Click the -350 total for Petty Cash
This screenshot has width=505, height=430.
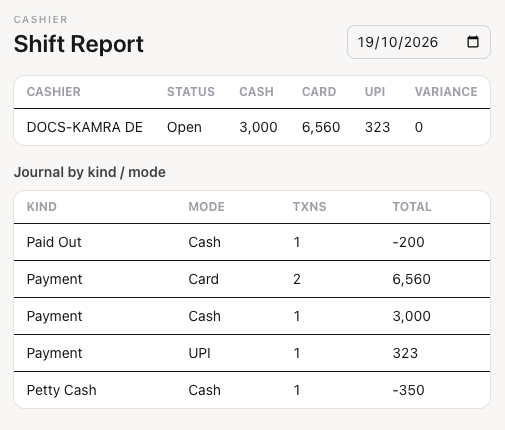(408, 390)
